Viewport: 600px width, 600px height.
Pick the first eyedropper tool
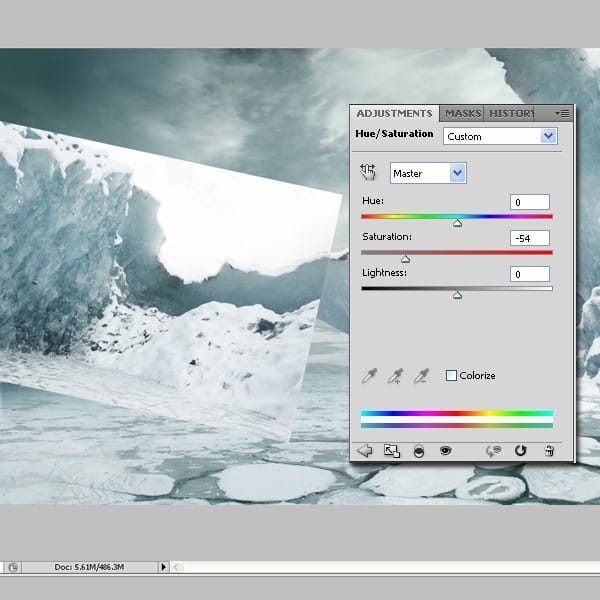point(369,376)
